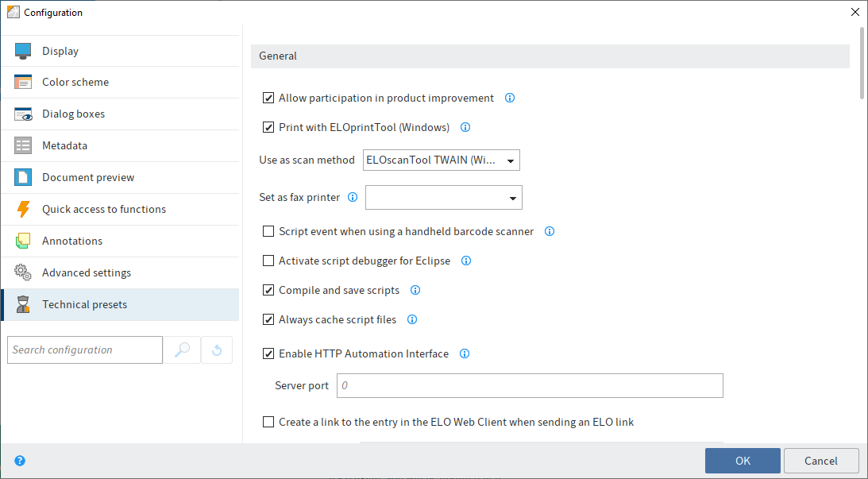
Task: Open the Metadata settings section
Action: [x=64, y=145]
